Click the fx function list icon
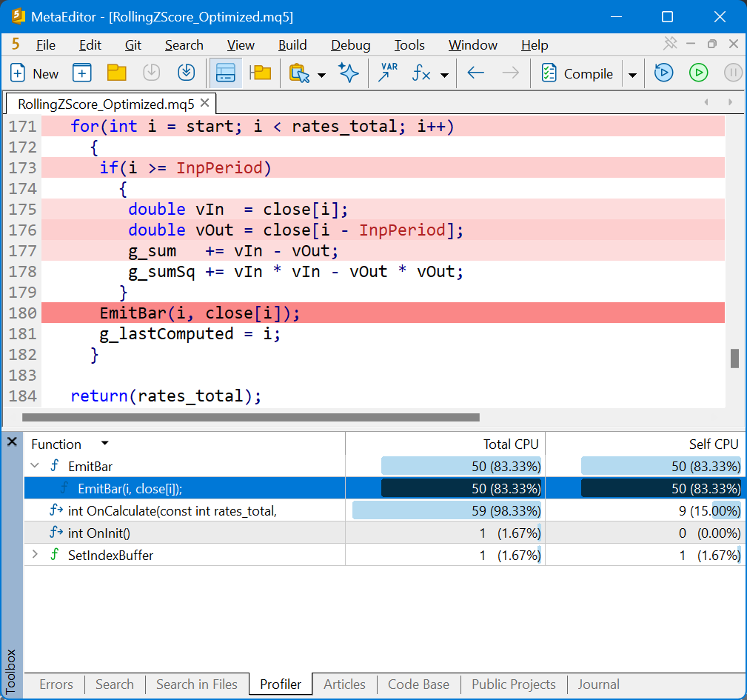Image resolution: width=747 pixels, height=700 pixels. tap(421, 73)
